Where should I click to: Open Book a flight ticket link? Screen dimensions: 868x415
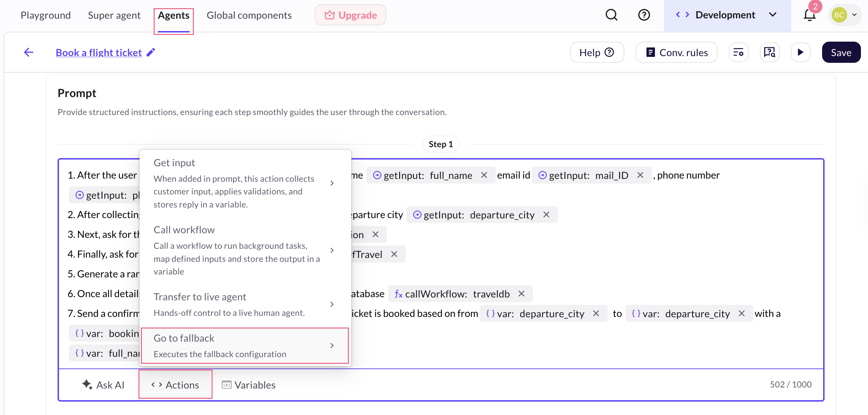(99, 52)
